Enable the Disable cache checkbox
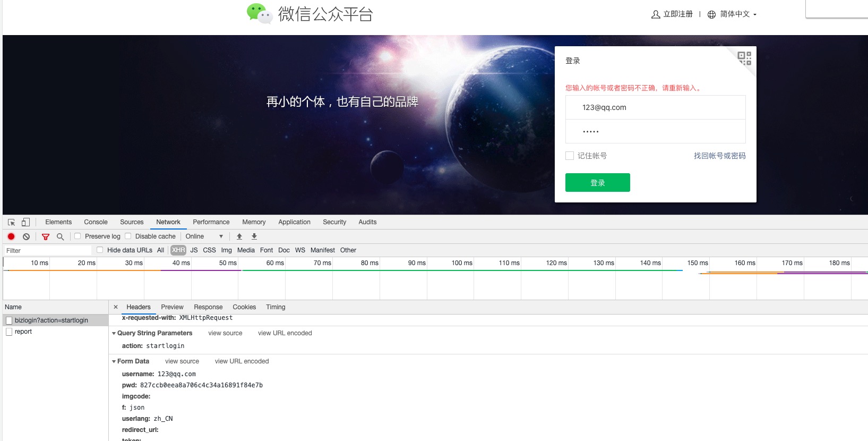 [x=128, y=236]
